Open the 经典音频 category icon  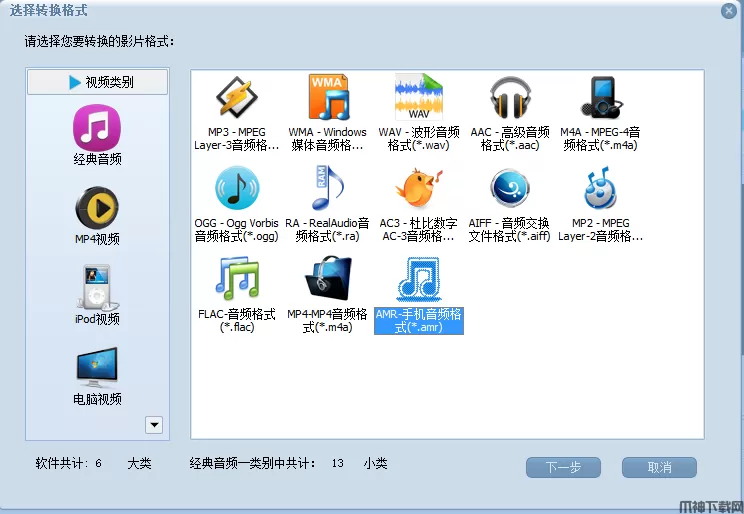97,128
